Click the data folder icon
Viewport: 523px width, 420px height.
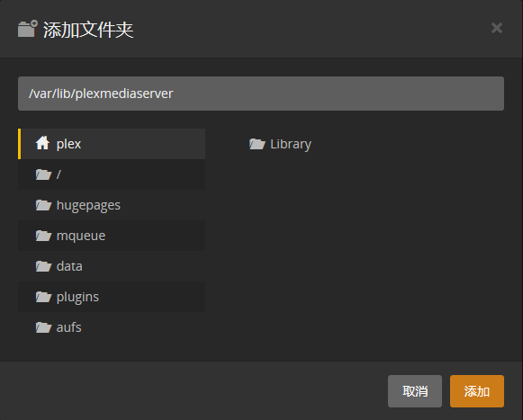click(x=44, y=266)
